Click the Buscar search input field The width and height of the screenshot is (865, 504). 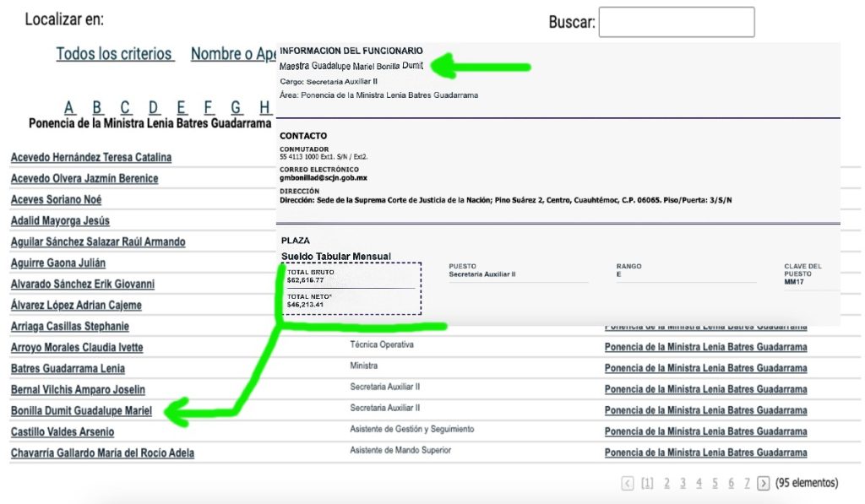pos(677,22)
